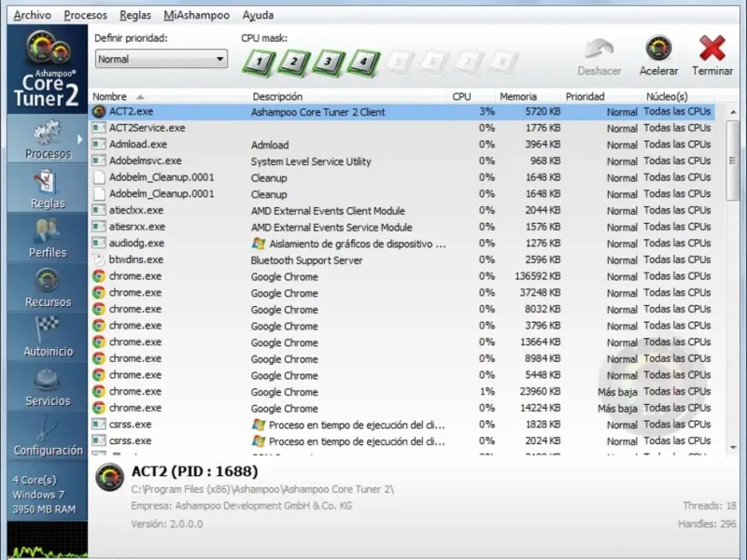The height and width of the screenshot is (560, 747).
Task: Click 8032 KB chrome memory cell
Action: pos(543,310)
